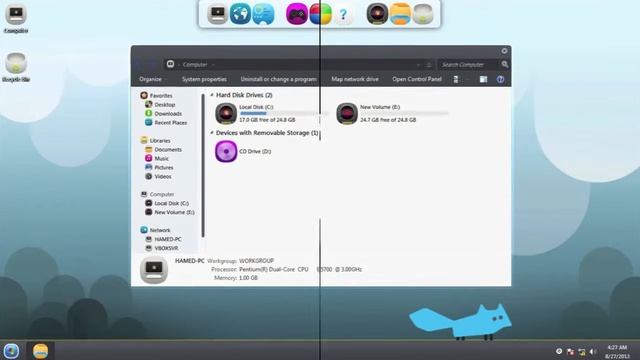Screen dimensions: 640x360
Task: Open the dark disk drive icon in dock
Action: pyautogui.click(x=377, y=14)
